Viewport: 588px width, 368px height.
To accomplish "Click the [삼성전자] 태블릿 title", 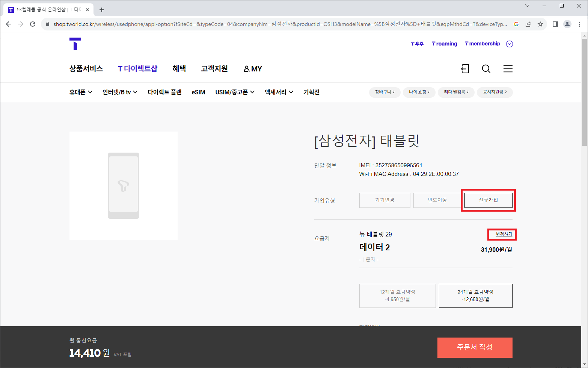I will [367, 141].
